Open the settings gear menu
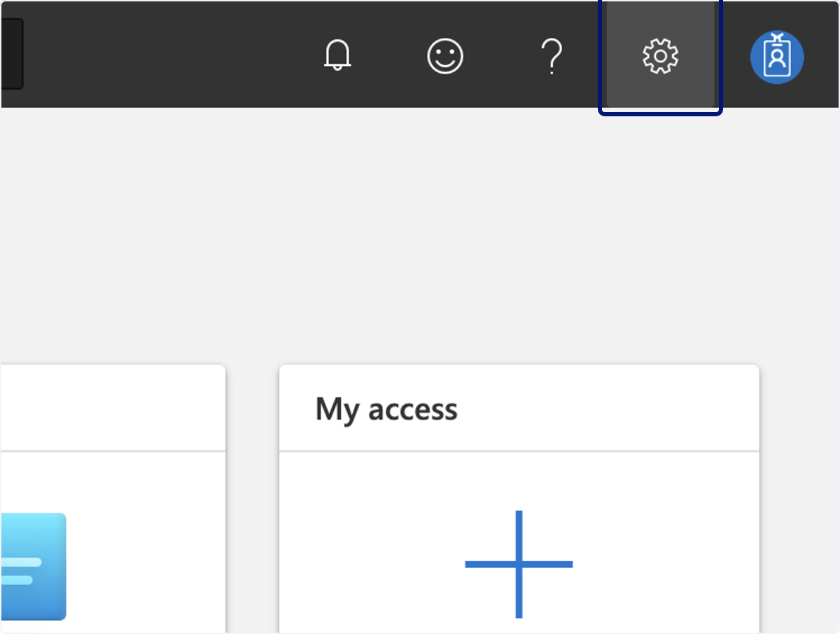Screen dimensions: 840x634 [x=660, y=56]
